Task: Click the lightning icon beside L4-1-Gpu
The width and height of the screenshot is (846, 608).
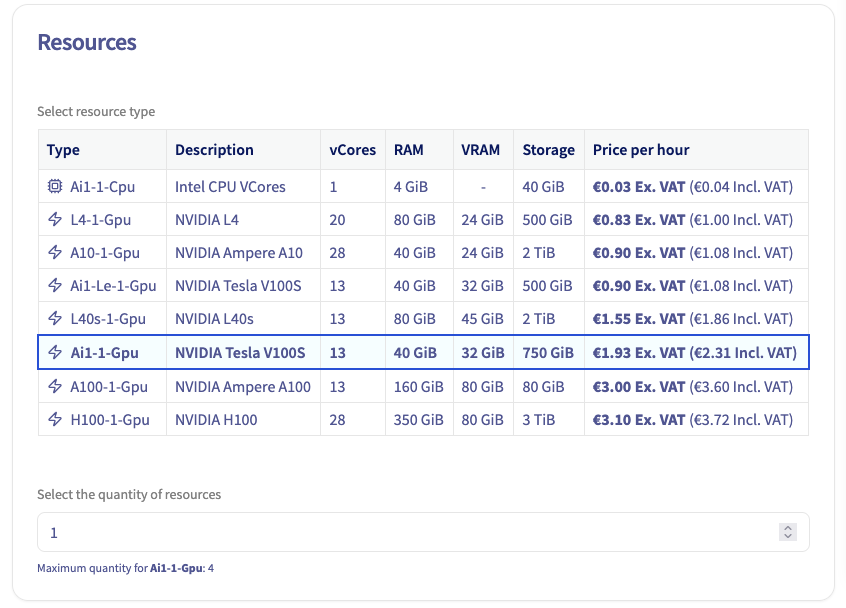Action: click(55, 220)
